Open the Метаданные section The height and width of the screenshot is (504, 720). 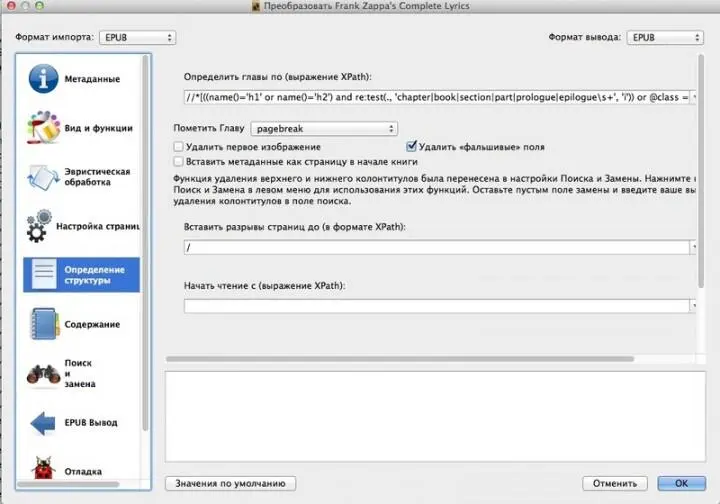click(x=92, y=79)
